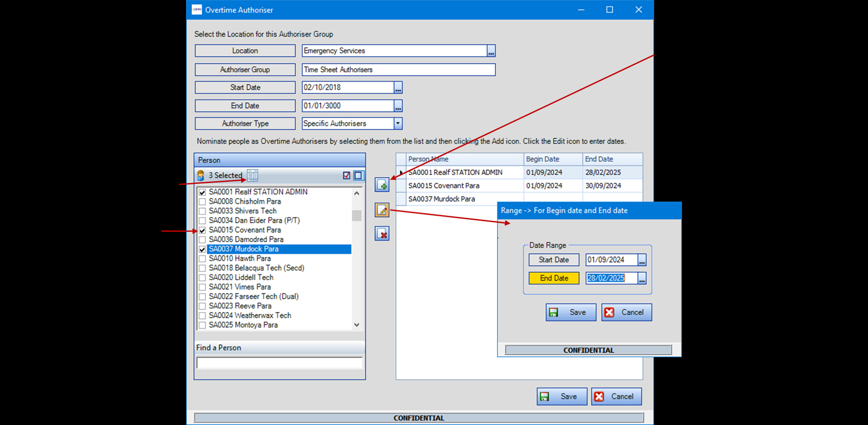Click the Add authoriser icon
Viewport: 868px width, 425px height.
pyautogui.click(x=382, y=185)
